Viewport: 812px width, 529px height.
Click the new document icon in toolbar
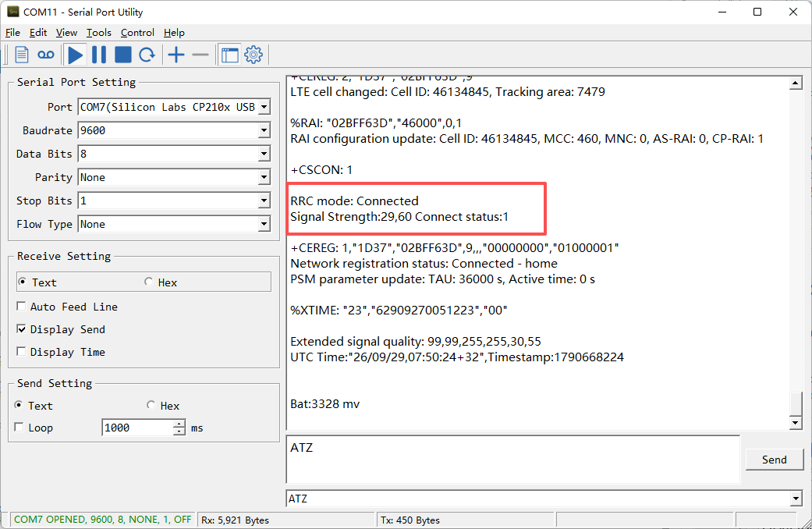22,55
